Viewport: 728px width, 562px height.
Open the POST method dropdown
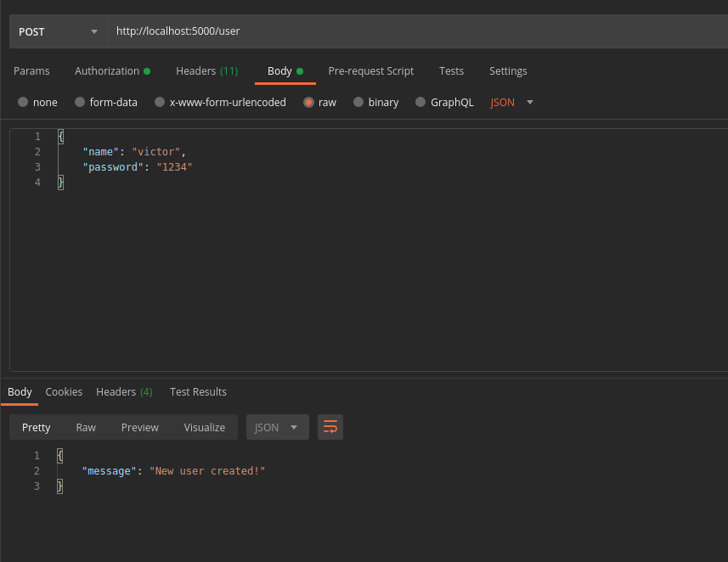(57, 32)
